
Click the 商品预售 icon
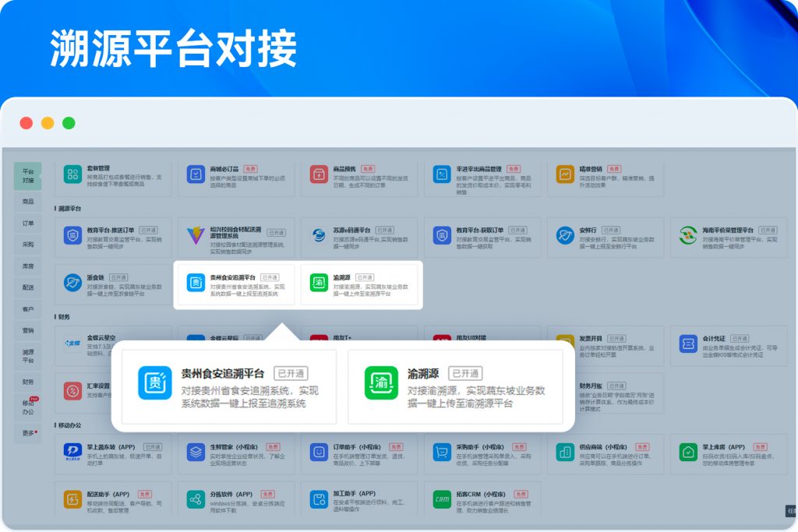point(319,174)
